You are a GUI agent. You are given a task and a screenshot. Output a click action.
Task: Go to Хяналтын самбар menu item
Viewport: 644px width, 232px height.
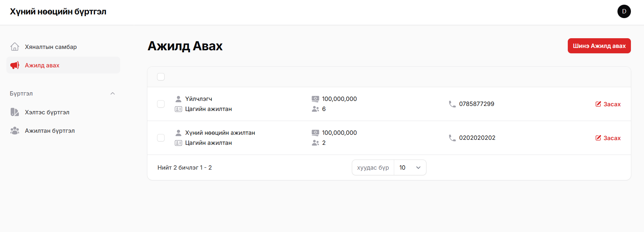[x=51, y=47]
